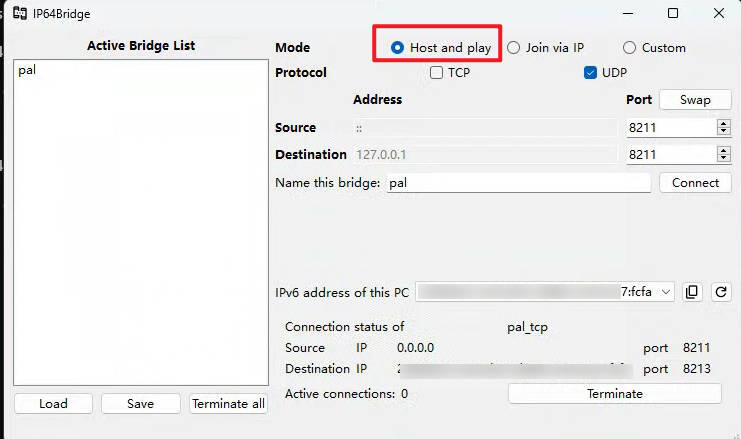This screenshot has width=741, height=439.
Task: Click the bridge name input field
Action: coord(518,183)
